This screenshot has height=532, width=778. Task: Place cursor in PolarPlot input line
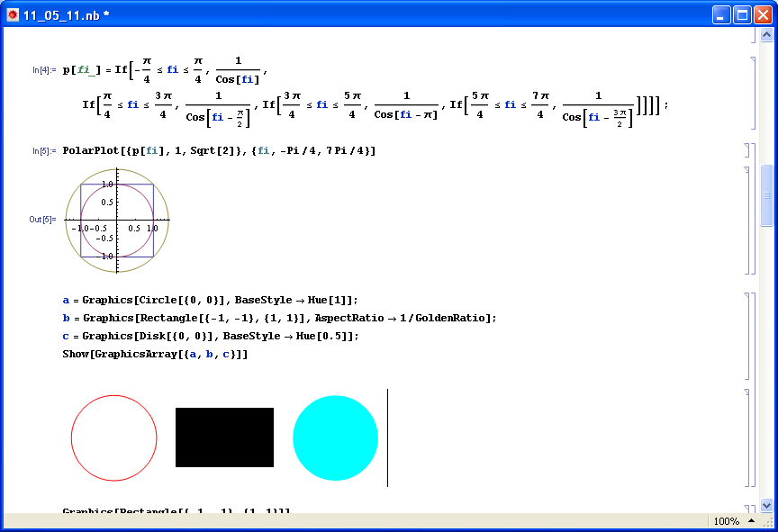[x=219, y=150]
